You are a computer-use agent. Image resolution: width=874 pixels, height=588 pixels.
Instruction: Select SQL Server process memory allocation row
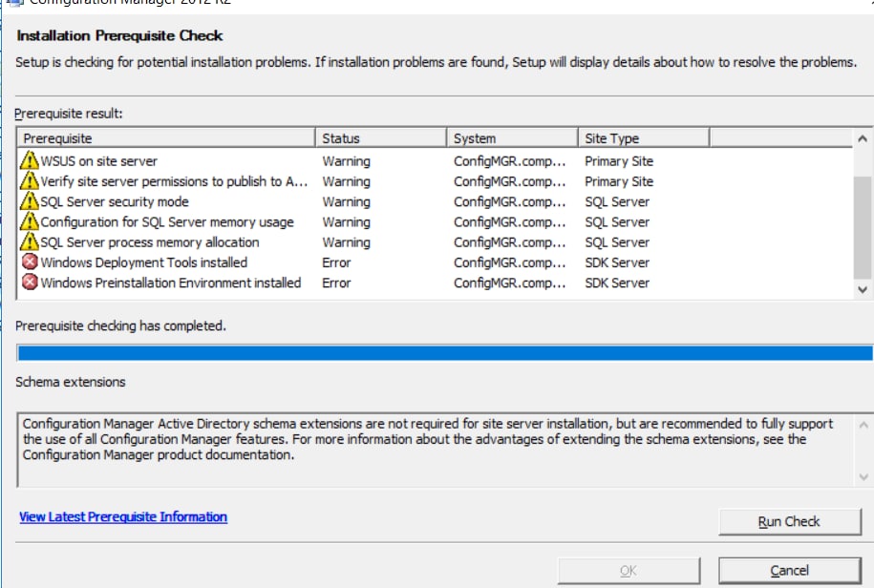pyautogui.click(x=436, y=242)
